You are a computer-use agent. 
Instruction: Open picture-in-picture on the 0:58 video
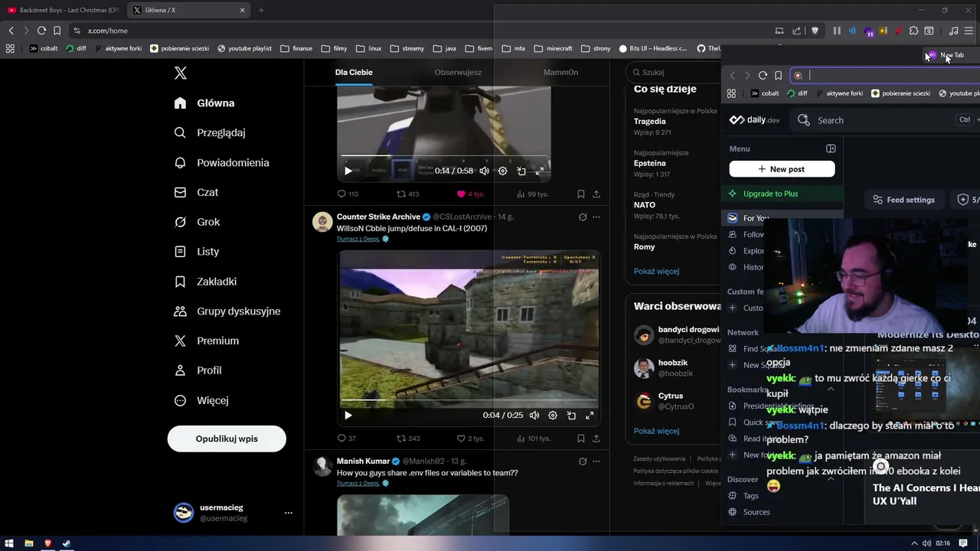(x=521, y=171)
